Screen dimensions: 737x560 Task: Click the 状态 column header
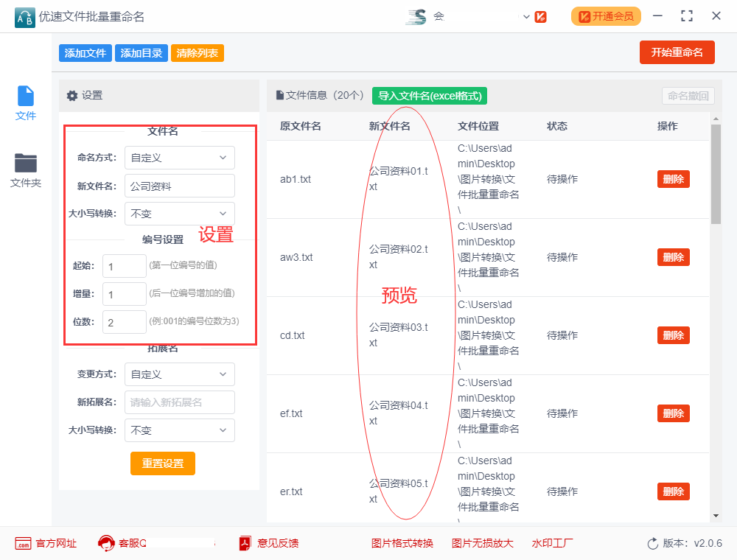coord(557,126)
